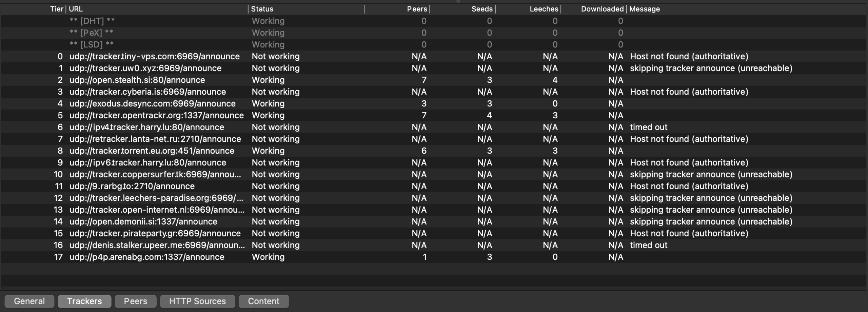The image size is (868, 312).
Task: Click Working status of open.stealth.si row
Action: [x=268, y=80]
